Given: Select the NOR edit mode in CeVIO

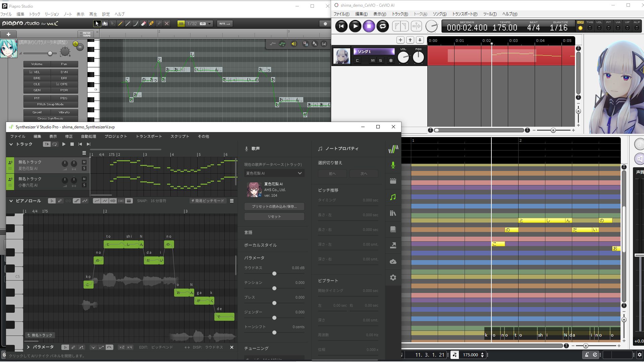Looking at the screenshot, I should click(x=580, y=26).
